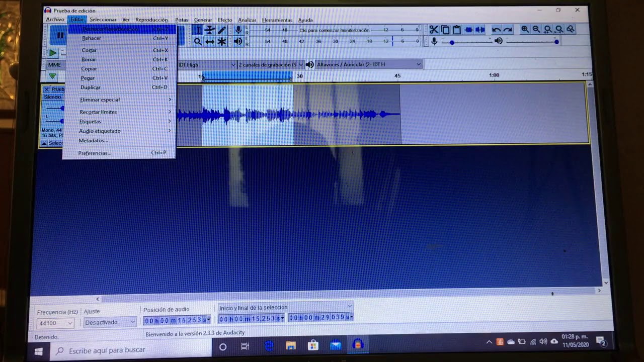Click the green timeline options triangle
This screenshot has height=362, width=644.
click(52, 76)
